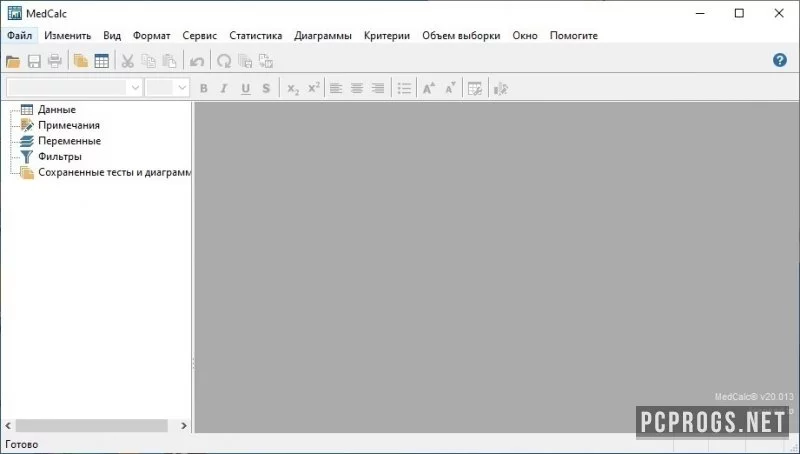The width and height of the screenshot is (800, 454).
Task: Toggle Italic formatting
Action: coord(224,89)
